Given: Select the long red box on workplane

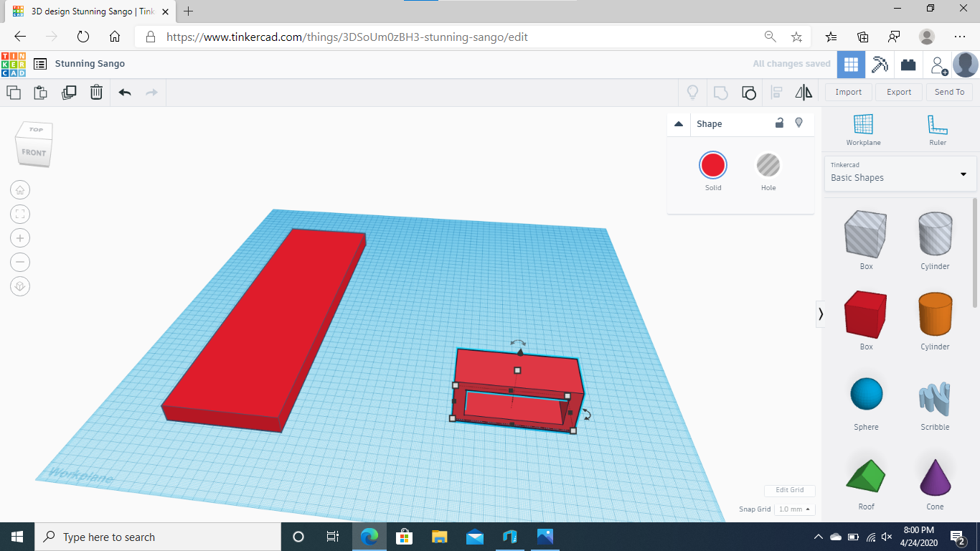Looking at the screenshot, I should (x=263, y=330).
